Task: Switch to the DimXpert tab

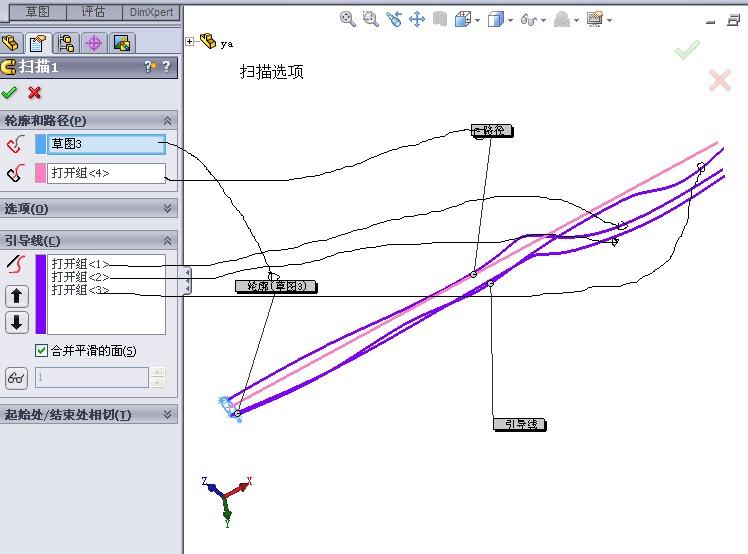Action: pyautogui.click(x=151, y=12)
